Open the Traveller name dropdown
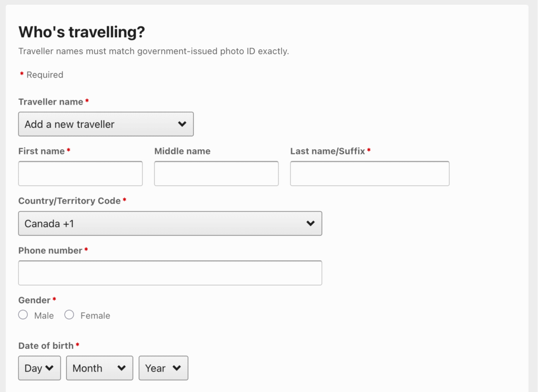538x392 pixels. (105, 124)
